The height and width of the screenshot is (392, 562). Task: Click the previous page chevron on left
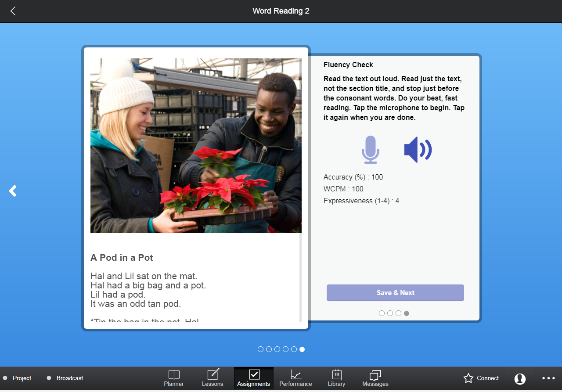point(13,191)
